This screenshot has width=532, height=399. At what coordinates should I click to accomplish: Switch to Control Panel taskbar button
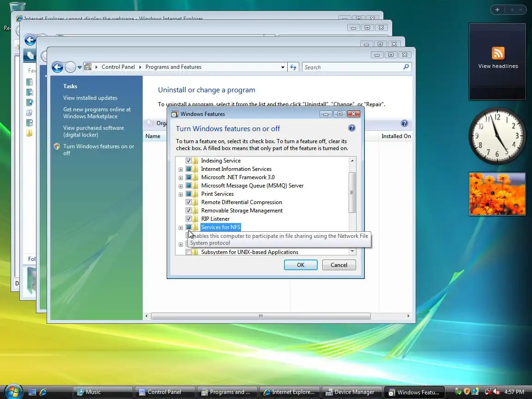coord(164,392)
